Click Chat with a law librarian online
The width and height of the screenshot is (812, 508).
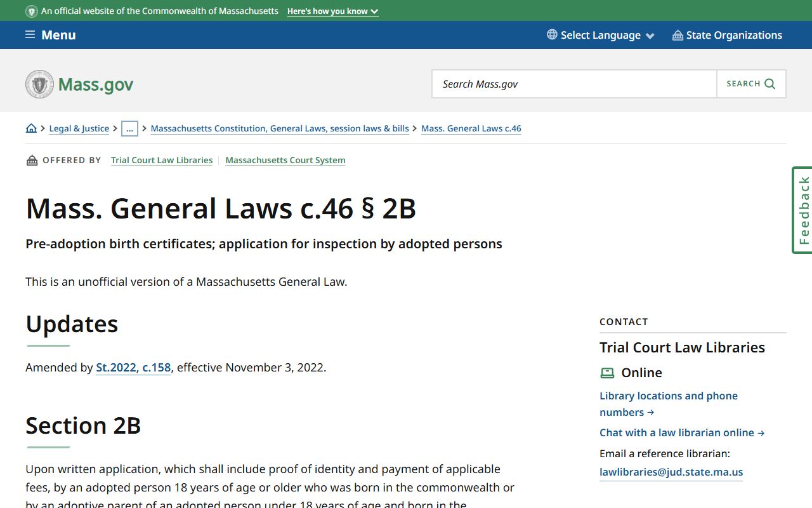(682, 432)
